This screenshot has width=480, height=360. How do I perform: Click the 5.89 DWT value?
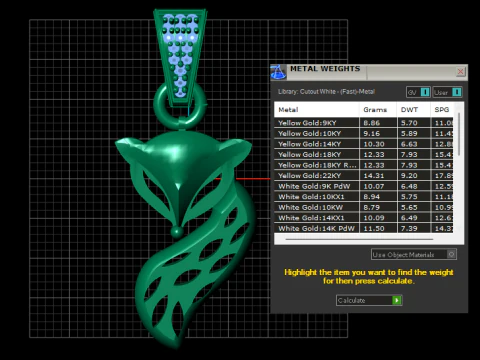pos(409,133)
